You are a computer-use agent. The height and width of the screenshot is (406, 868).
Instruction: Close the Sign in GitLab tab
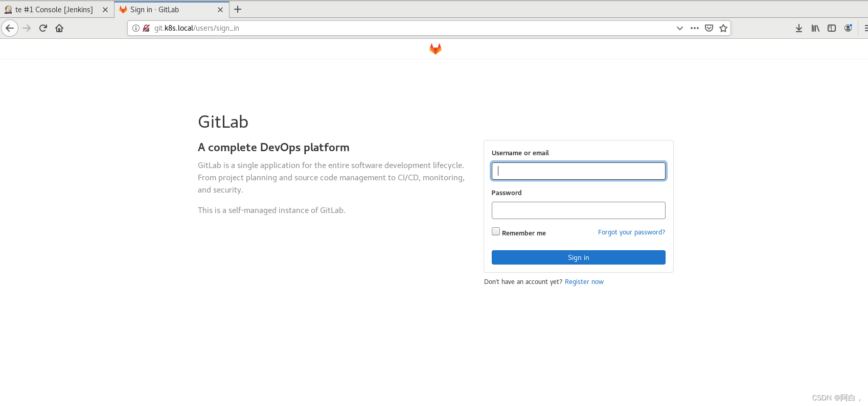coord(220,10)
